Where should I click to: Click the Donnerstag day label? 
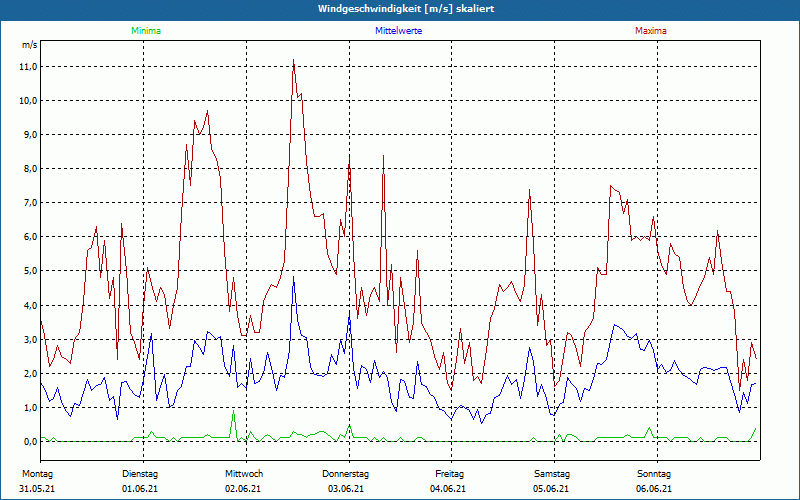345,474
